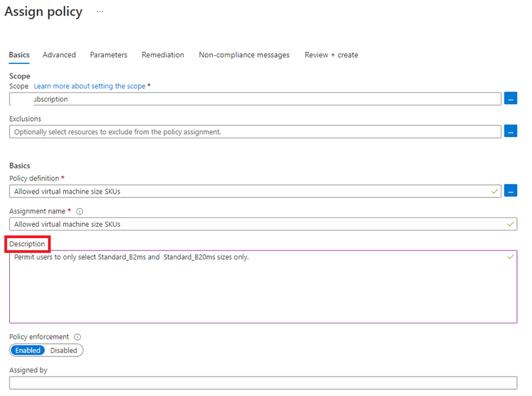
Task: Switch to the Advanced tab
Action: pos(59,55)
